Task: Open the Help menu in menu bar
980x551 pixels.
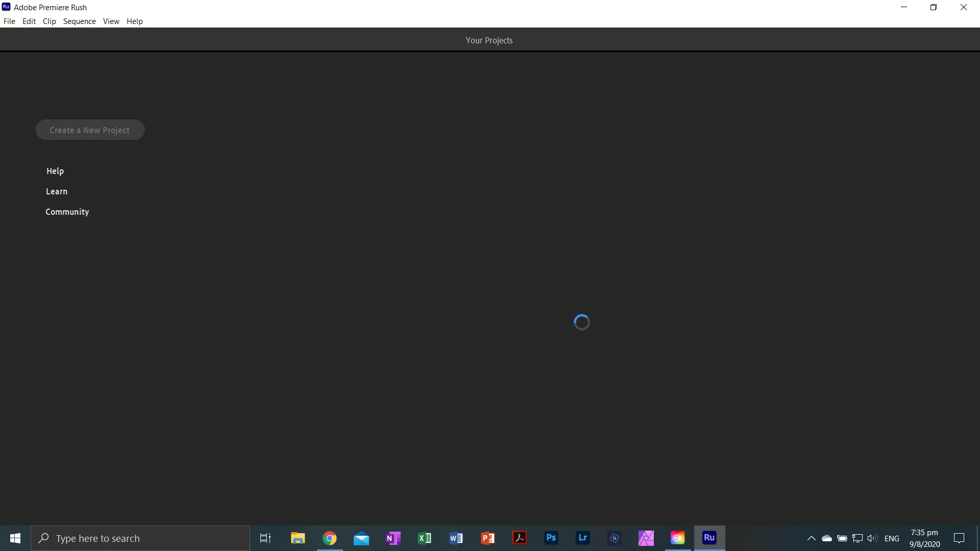Action: pyautogui.click(x=135, y=21)
